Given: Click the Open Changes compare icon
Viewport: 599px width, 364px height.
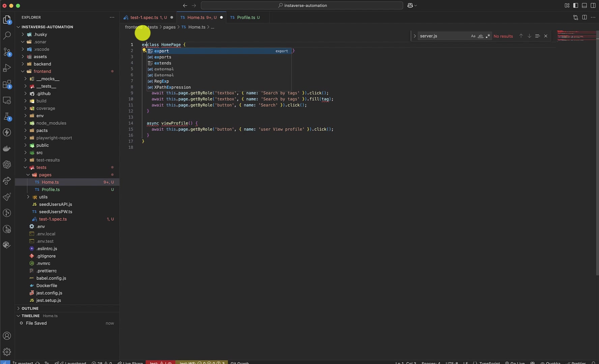Looking at the screenshot, I should coord(575,18).
